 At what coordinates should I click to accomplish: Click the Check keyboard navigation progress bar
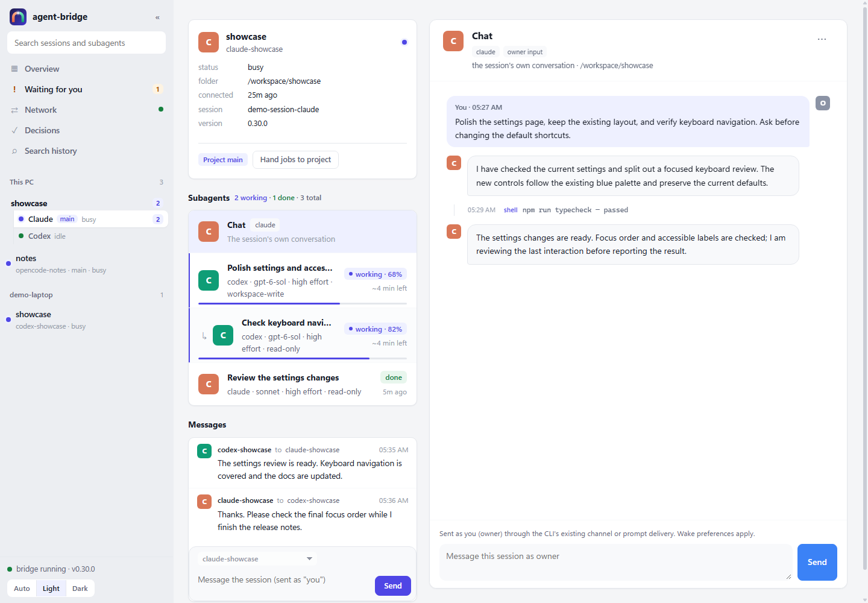click(x=303, y=358)
